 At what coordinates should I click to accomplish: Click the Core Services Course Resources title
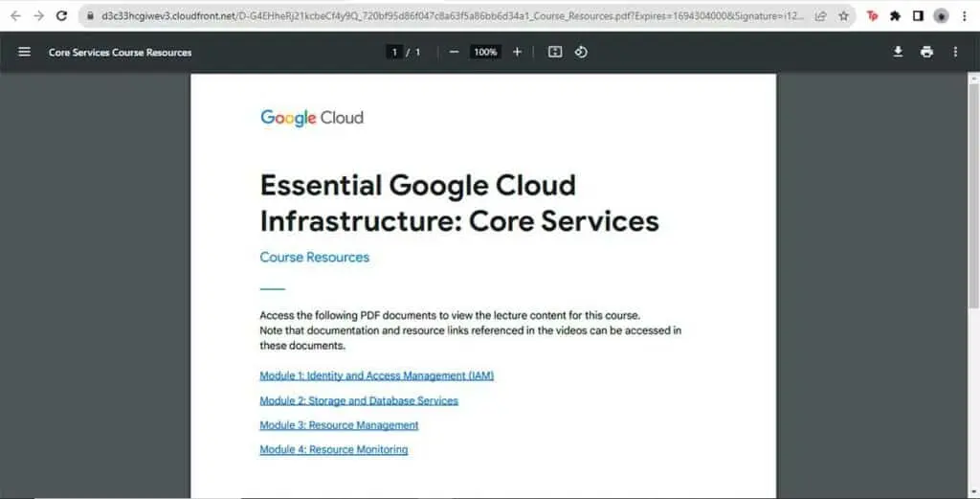[x=120, y=53]
